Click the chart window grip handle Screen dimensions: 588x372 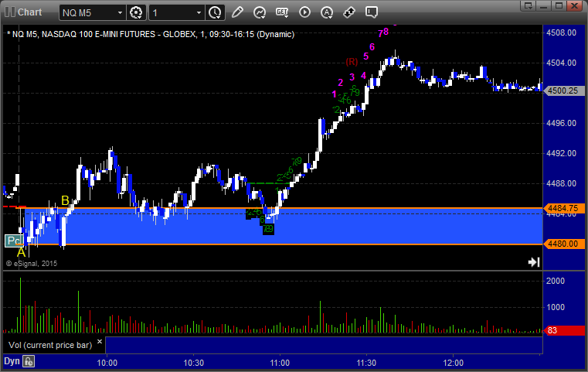click(10, 12)
